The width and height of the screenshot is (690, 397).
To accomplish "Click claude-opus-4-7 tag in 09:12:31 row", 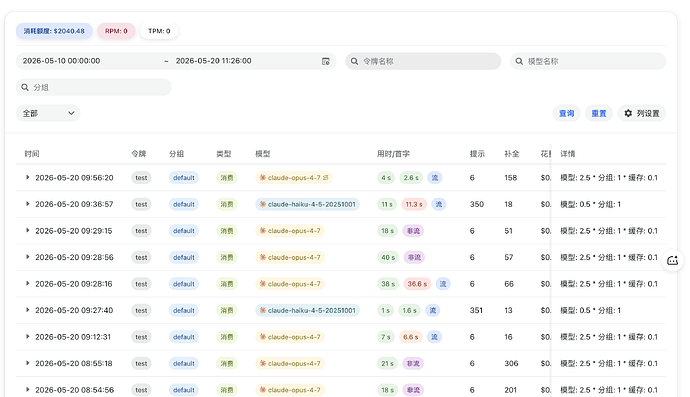I will 290,337.
